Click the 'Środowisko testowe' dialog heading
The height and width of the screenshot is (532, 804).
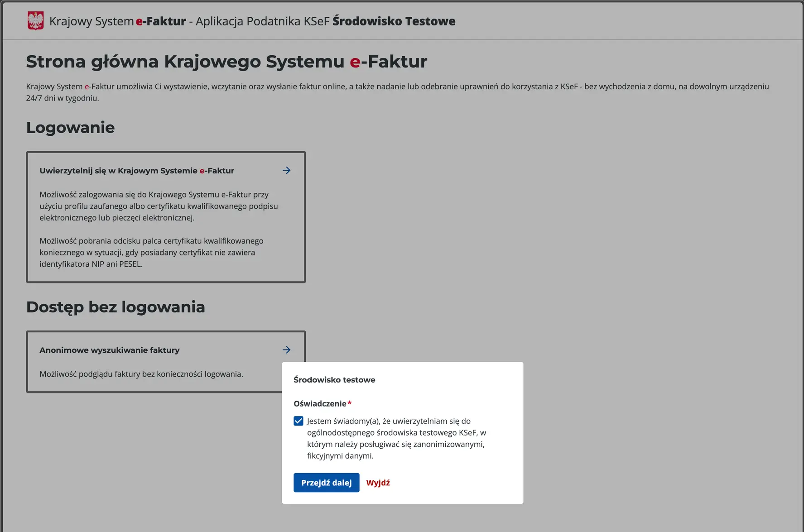pyautogui.click(x=335, y=380)
